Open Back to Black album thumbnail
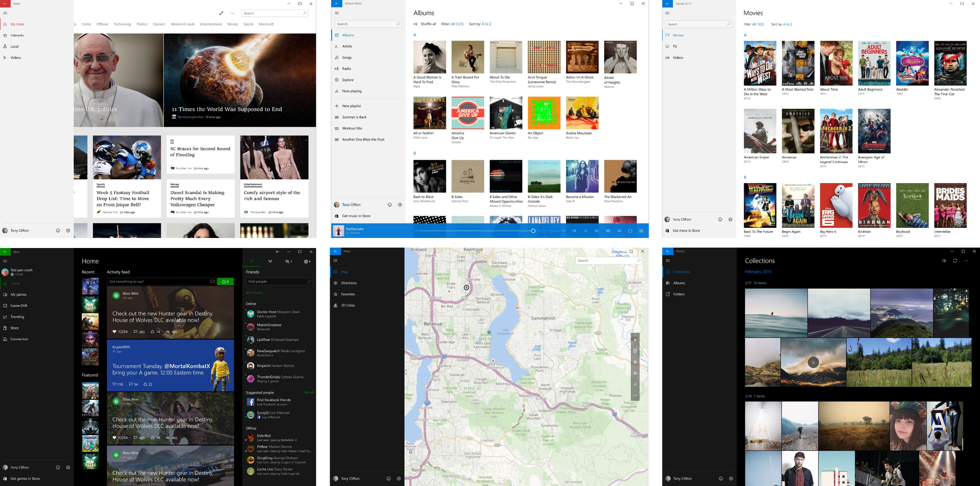This screenshot has width=980, height=486. click(430, 176)
